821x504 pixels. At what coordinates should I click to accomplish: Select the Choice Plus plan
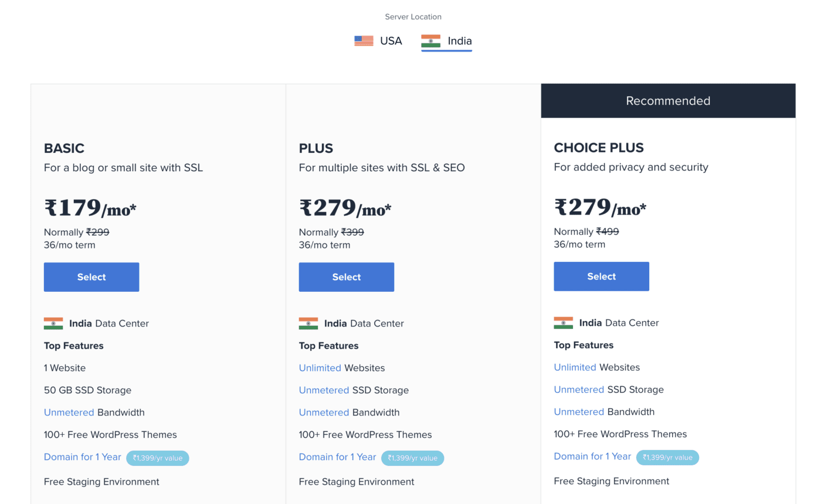tap(602, 277)
